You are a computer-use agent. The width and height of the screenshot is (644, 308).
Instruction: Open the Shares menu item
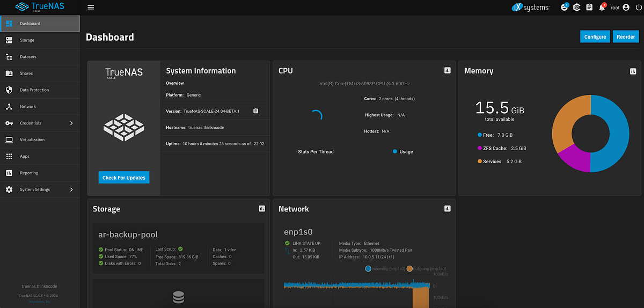[40, 74]
